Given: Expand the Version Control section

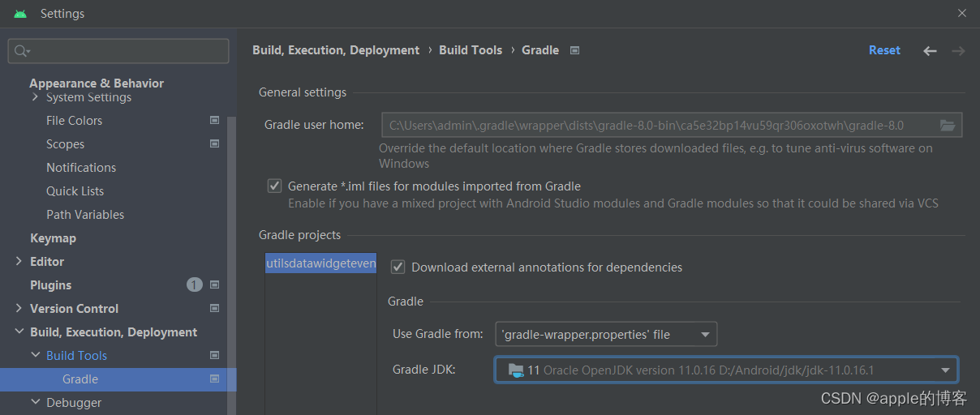Looking at the screenshot, I should coord(19,308).
